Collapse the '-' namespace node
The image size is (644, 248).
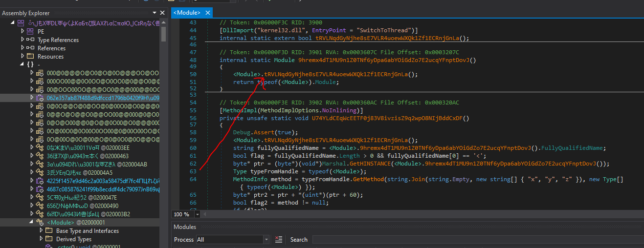point(23,64)
